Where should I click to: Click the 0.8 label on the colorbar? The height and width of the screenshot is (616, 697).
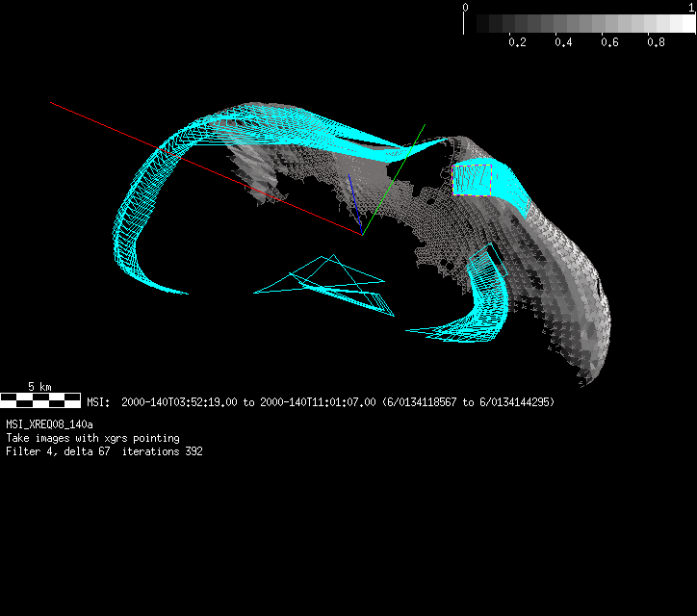[657, 42]
